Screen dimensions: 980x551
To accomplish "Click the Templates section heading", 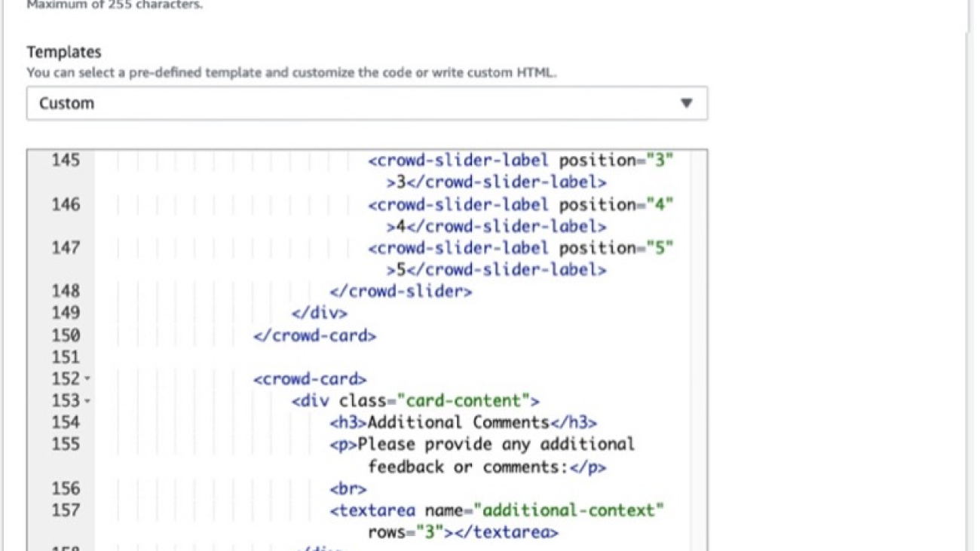I will (x=64, y=52).
